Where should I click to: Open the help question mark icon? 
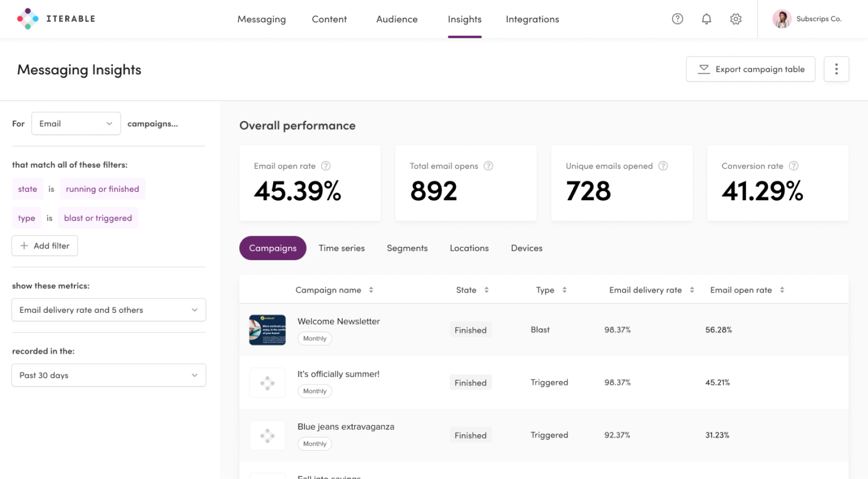(678, 19)
